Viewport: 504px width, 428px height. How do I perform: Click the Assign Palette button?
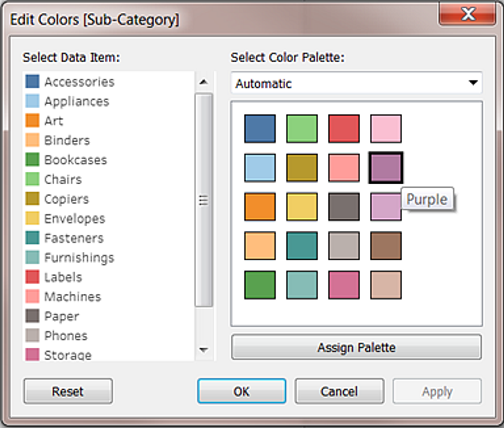(x=356, y=347)
